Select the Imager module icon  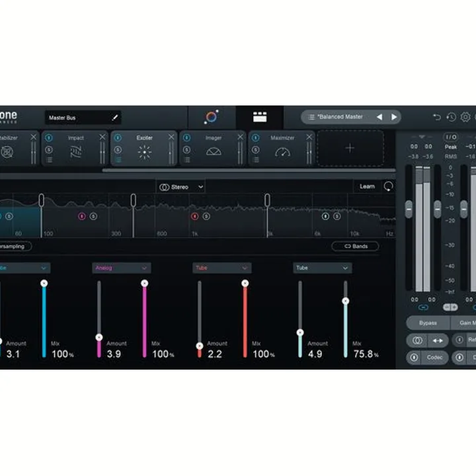[x=214, y=151]
